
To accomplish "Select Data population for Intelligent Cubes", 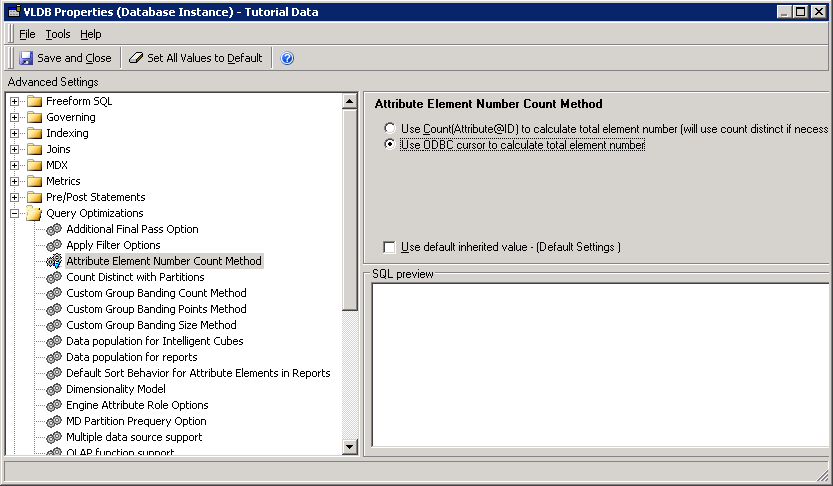I will click(154, 341).
